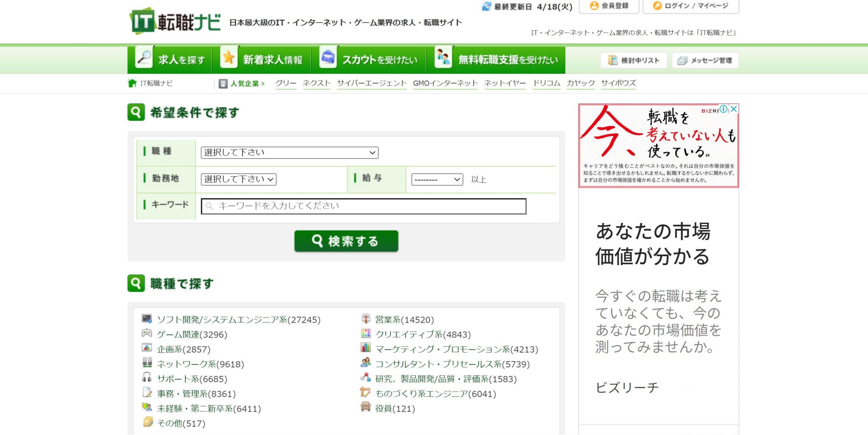
Task: Go to the 新着求人情報 tab
Action: (x=262, y=60)
